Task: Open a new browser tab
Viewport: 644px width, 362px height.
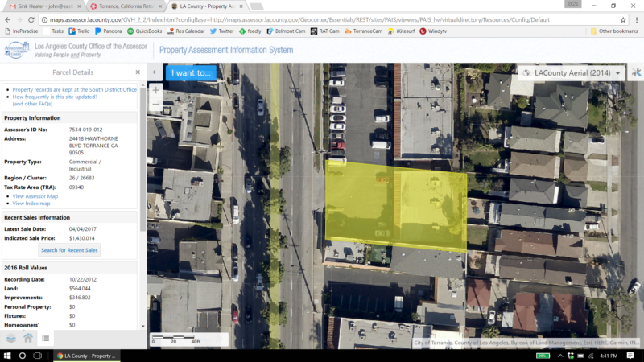Action: [x=256, y=6]
